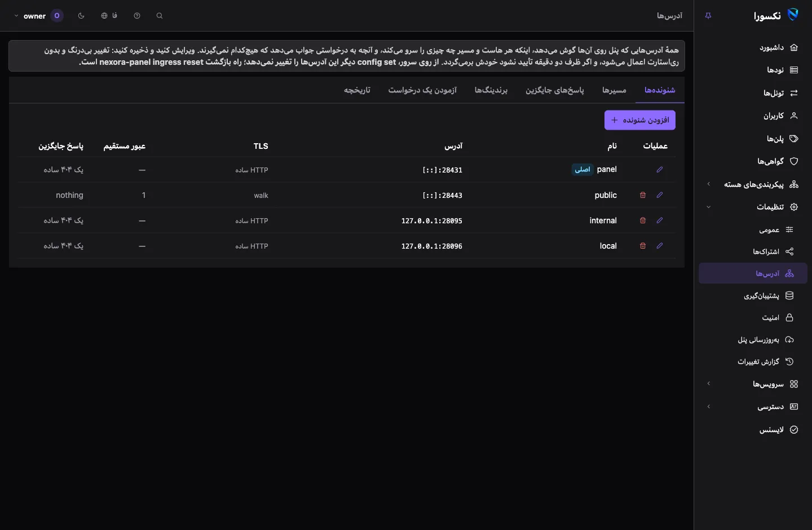Switch to the برندینگ‌ها tab
The width and height of the screenshot is (812, 530).
click(491, 90)
